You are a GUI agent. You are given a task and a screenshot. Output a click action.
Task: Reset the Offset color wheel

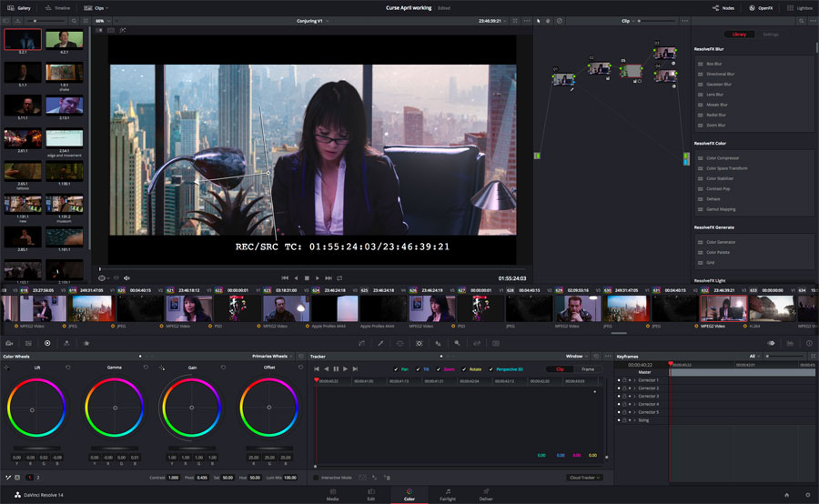300,368
